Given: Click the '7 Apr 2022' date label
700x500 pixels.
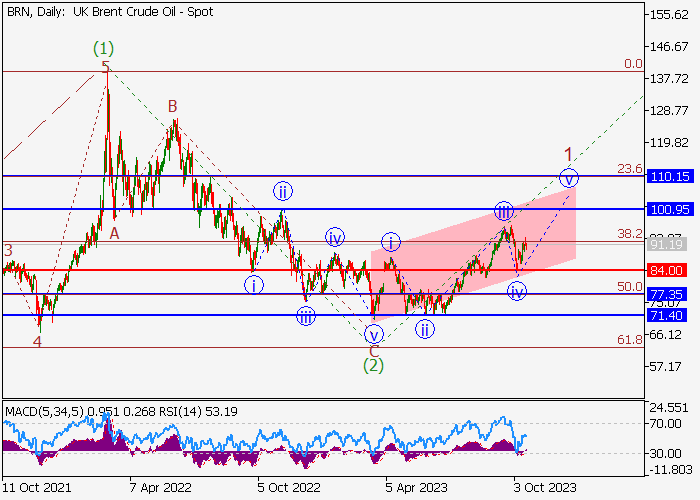Looking at the screenshot, I should coord(160,488).
